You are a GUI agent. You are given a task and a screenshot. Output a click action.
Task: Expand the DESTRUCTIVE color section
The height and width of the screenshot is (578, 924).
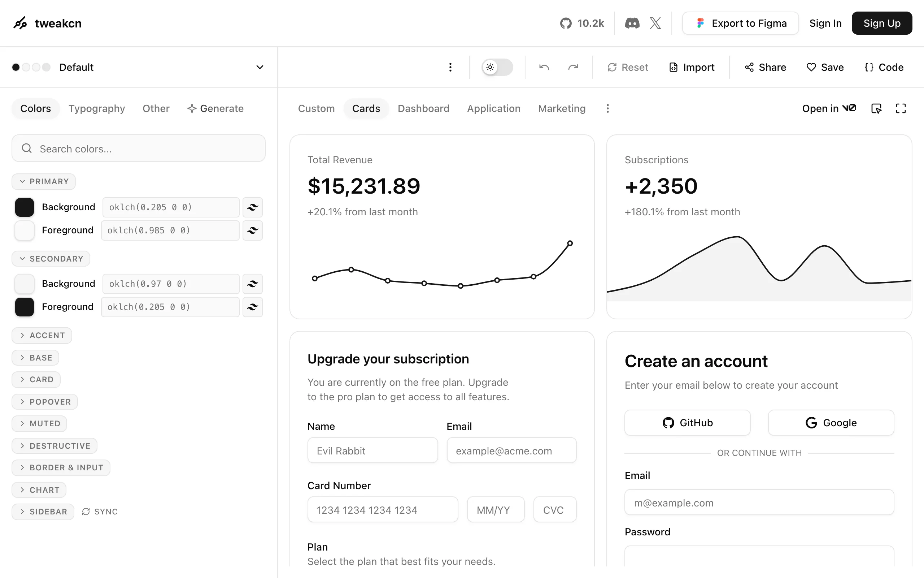pos(55,446)
